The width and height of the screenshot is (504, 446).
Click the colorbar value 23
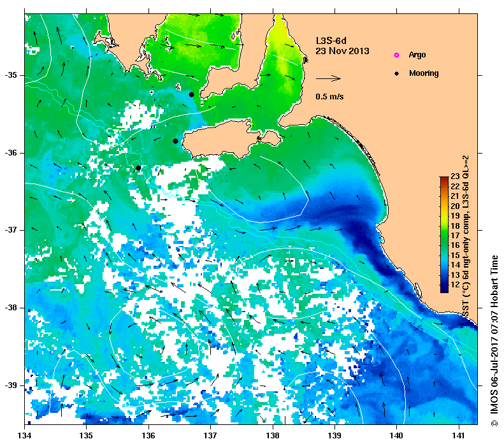click(x=455, y=176)
